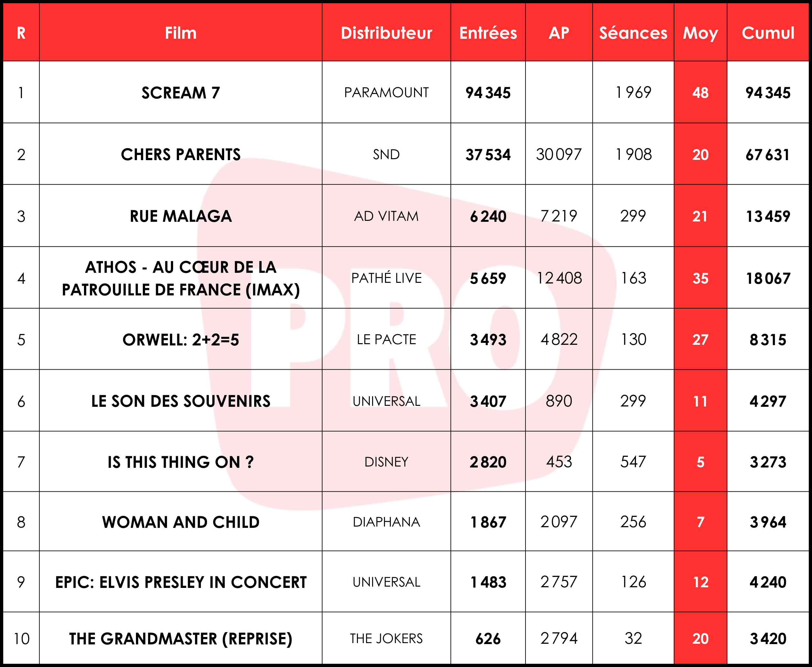Click the Cumul column header
Viewport: 812px width, 667px height.
tap(768, 33)
